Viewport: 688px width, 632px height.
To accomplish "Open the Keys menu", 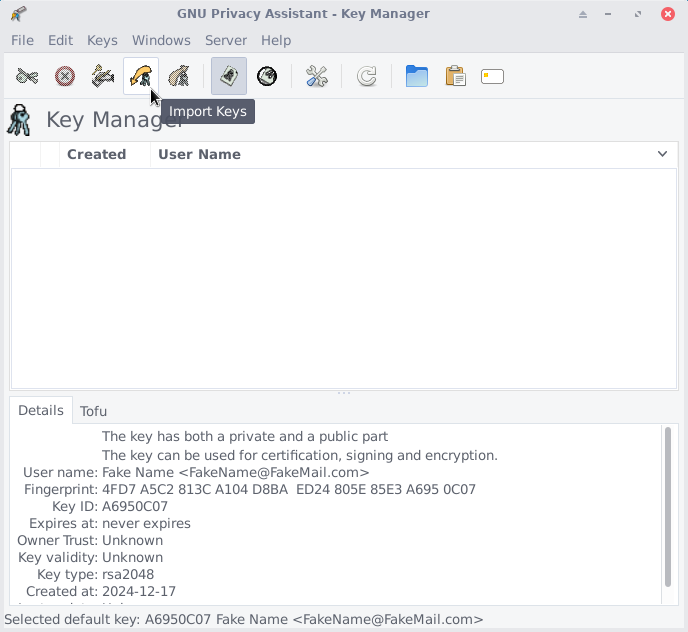I will [x=102, y=40].
